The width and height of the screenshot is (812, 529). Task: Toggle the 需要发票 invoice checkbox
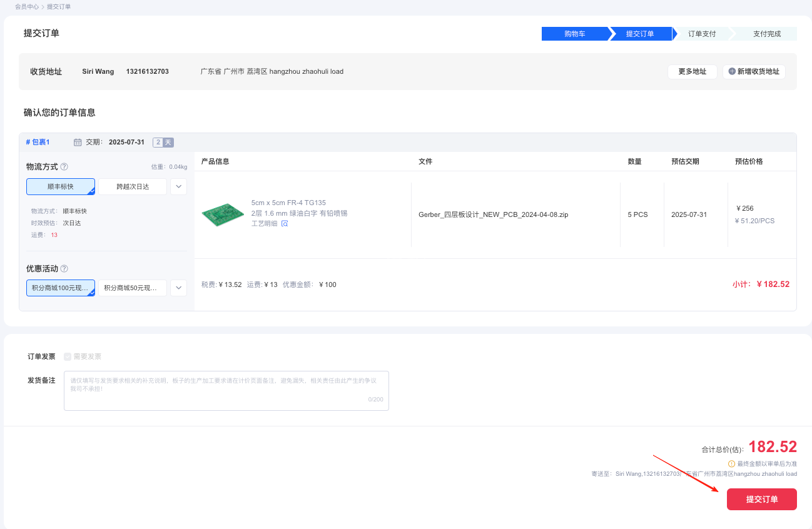click(x=68, y=356)
